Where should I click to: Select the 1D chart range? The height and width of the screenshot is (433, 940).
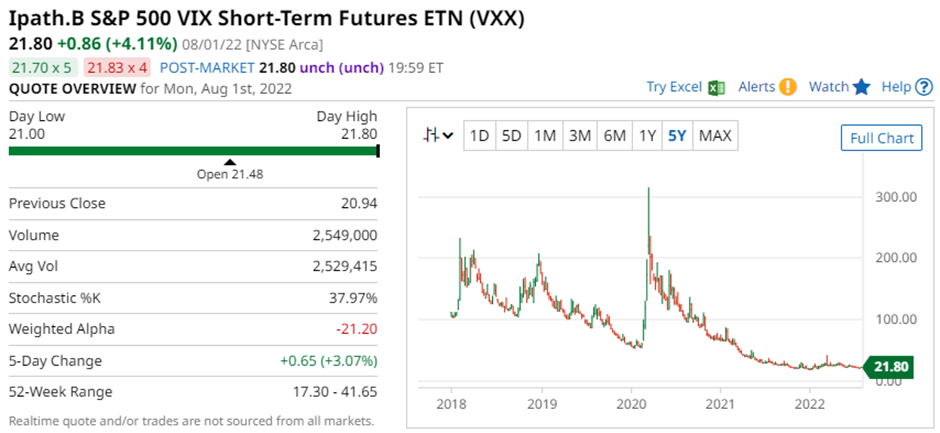(480, 136)
